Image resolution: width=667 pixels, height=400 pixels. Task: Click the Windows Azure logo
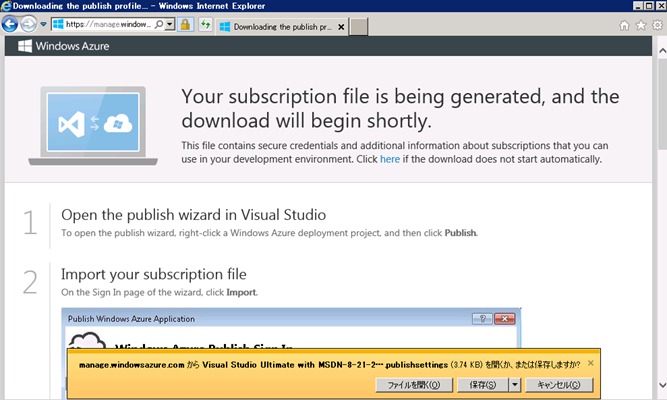(64, 46)
